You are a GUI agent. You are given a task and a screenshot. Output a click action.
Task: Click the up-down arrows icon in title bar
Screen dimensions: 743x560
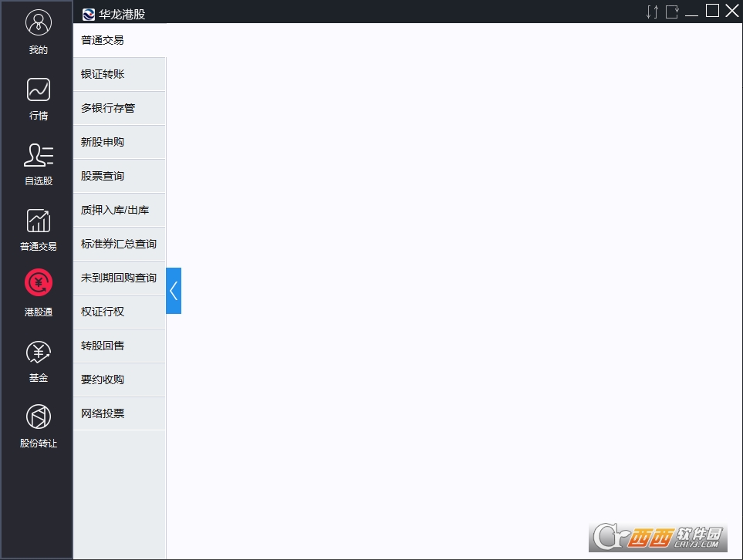(x=653, y=12)
